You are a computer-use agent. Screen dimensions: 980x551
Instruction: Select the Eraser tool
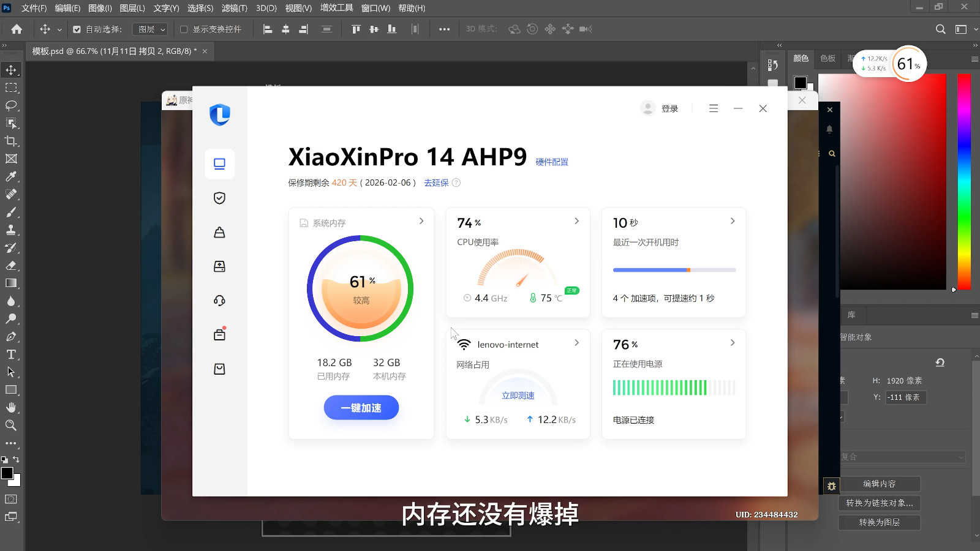11,265
